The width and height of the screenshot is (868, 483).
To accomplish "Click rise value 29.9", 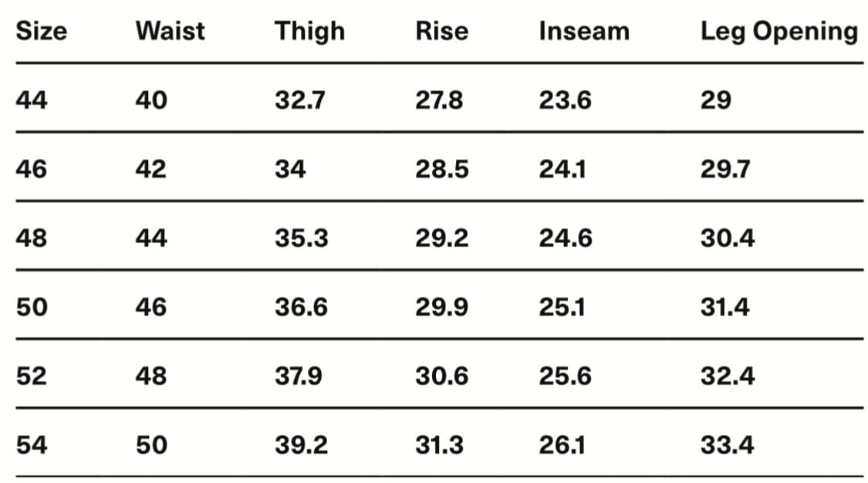I will point(442,307).
